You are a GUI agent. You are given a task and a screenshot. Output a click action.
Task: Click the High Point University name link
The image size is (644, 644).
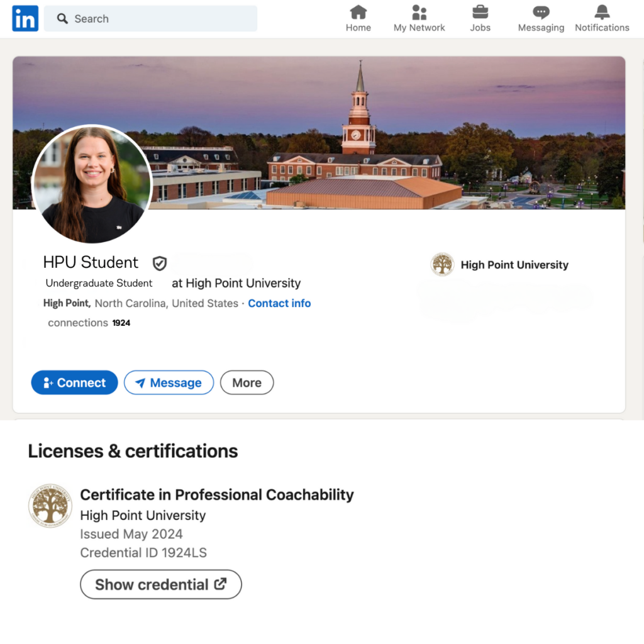(x=514, y=265)
